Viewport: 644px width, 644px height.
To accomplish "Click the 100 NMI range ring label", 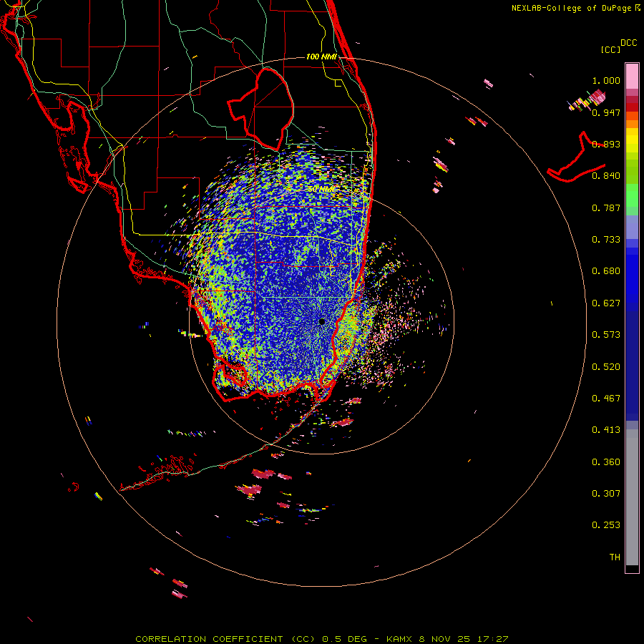I will pyautogui.click(x=321, y=57).
